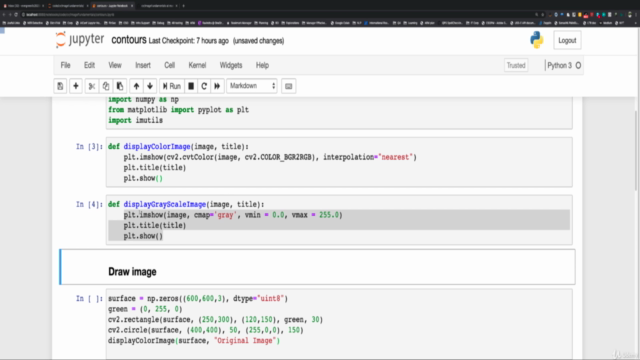
Task: Click the page vertical scrollbar
Action: click(x=636, y=151)
